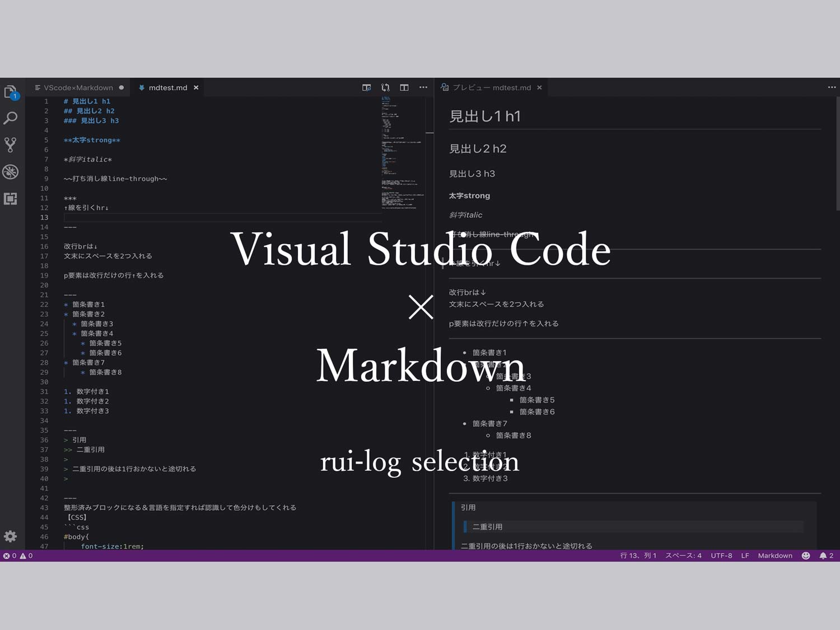840x630 pixels.
Task: Click the '* 箇条書き1' line in editor
Action: click(x=84, y=304)
